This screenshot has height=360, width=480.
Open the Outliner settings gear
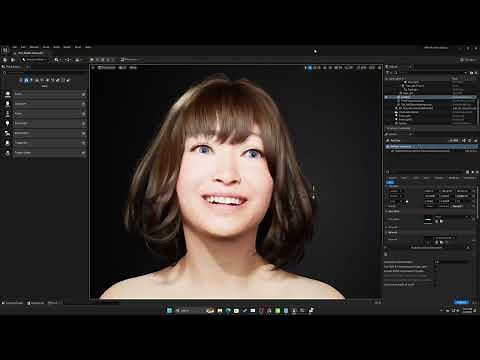(476, 72)
